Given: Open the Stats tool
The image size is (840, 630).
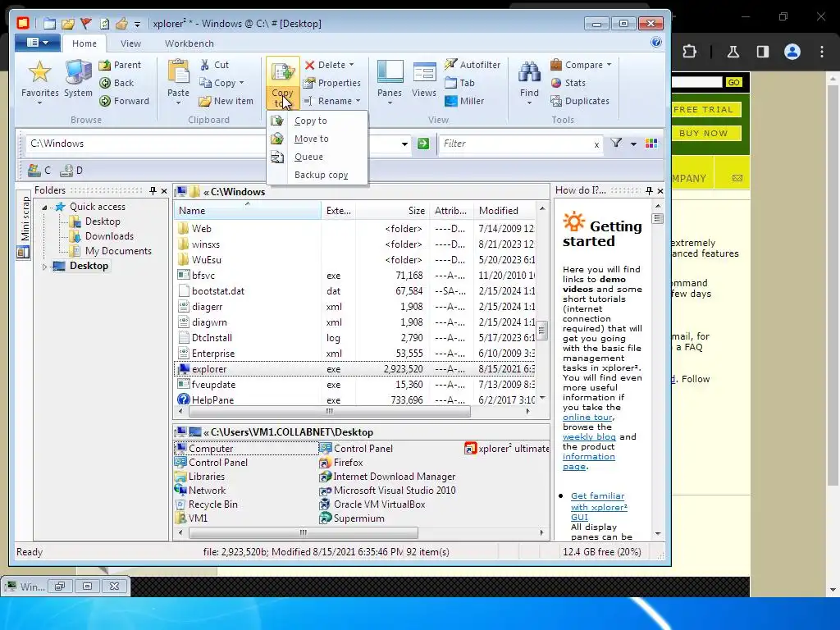Looking at the screenshot, I should pos(568,83).
